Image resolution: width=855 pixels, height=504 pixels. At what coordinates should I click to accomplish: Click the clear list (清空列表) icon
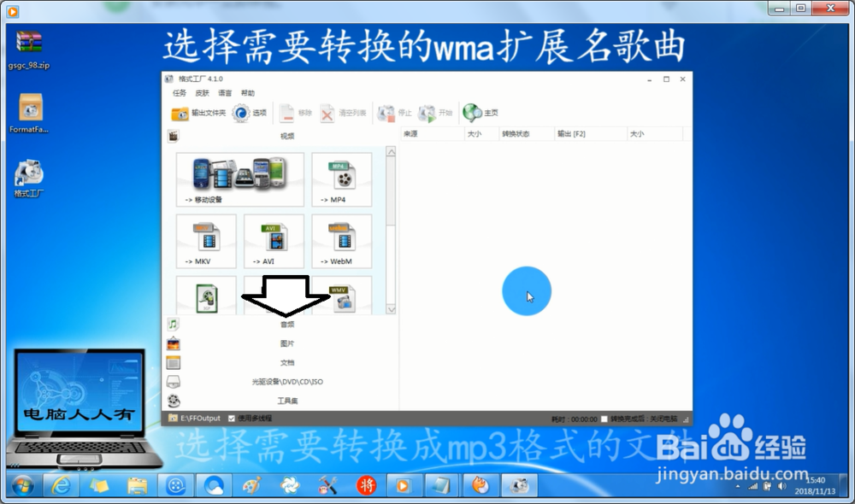pyautogui.click(x=327, y=114)
